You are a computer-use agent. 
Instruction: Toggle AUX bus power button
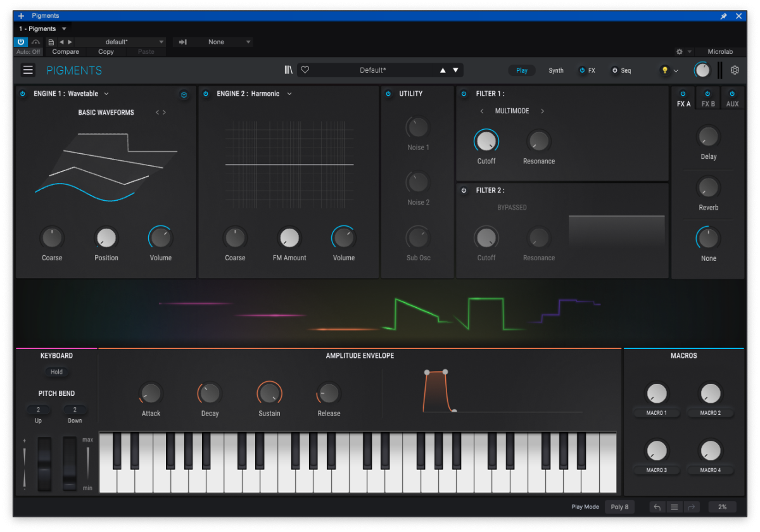[x=732, y=94]
